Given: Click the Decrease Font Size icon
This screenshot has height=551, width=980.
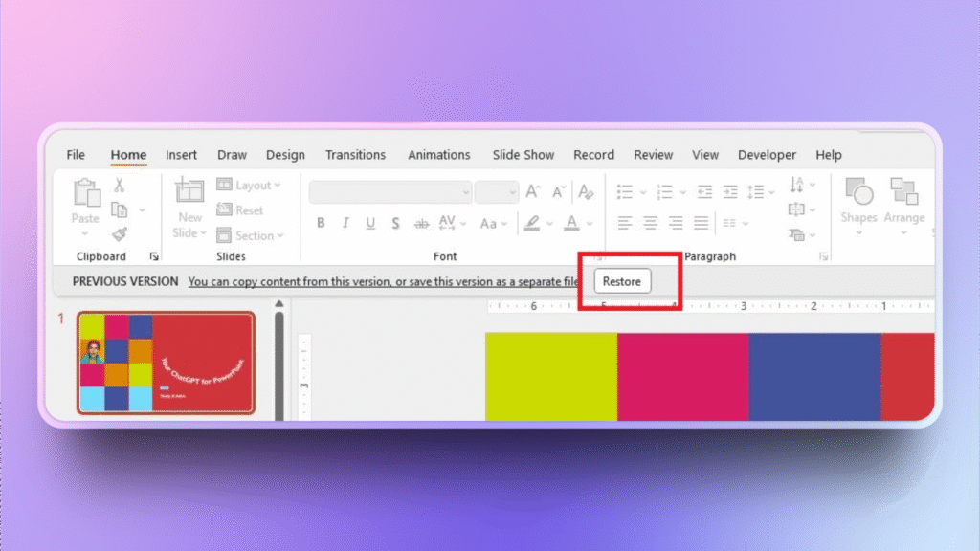Looking at the screenshot, I should [x=557, y=191].
